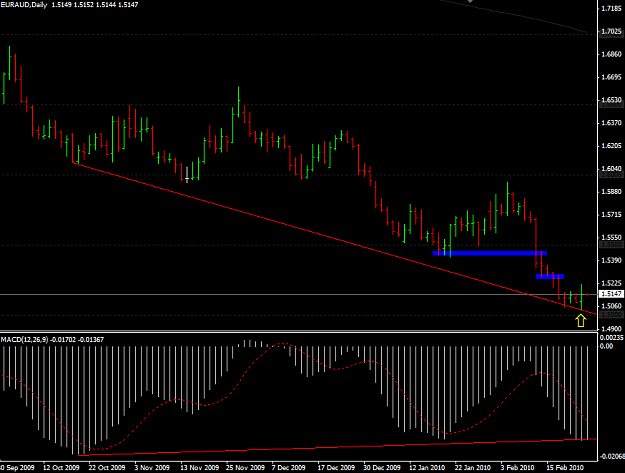Click the grey horizontal current price line
This screenshot has height=473, width=625.
[x=299, y=294]
